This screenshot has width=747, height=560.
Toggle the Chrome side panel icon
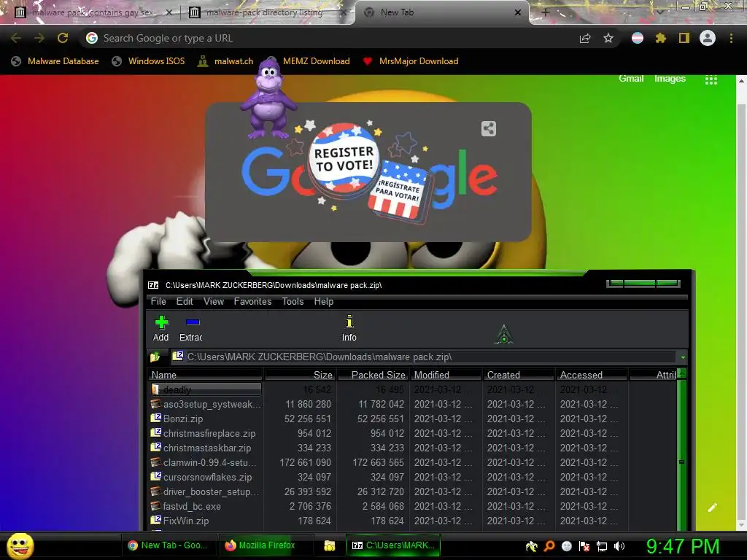[x=684, y=38]
